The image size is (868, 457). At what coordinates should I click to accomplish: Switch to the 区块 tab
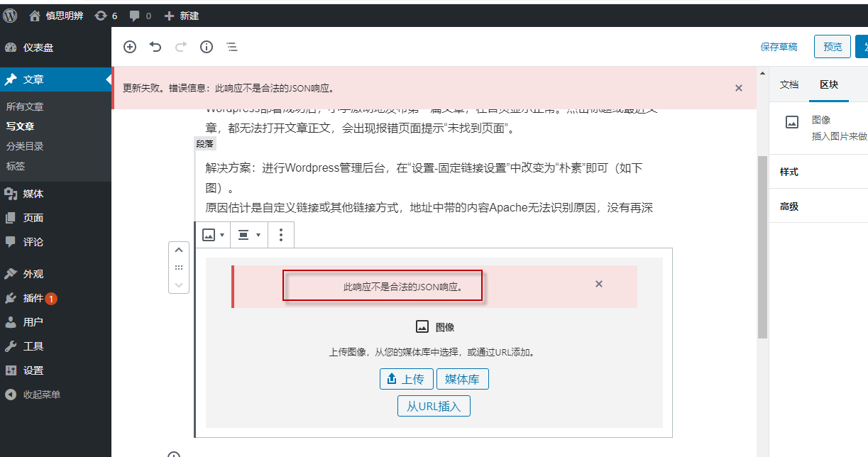[x=829, y=84]
